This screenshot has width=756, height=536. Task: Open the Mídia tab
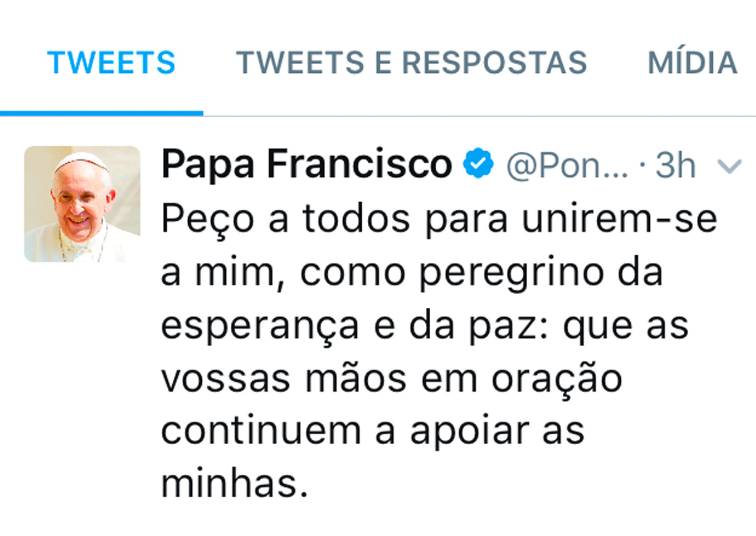pos(692,62)
